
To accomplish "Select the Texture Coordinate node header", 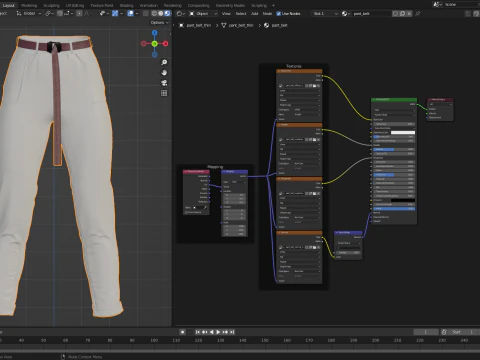I will pyautogui.click(x=196, y=172).
